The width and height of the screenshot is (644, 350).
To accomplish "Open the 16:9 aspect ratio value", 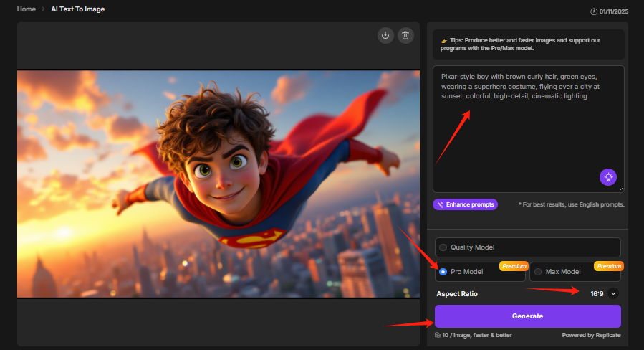I will tap(597, 293).
